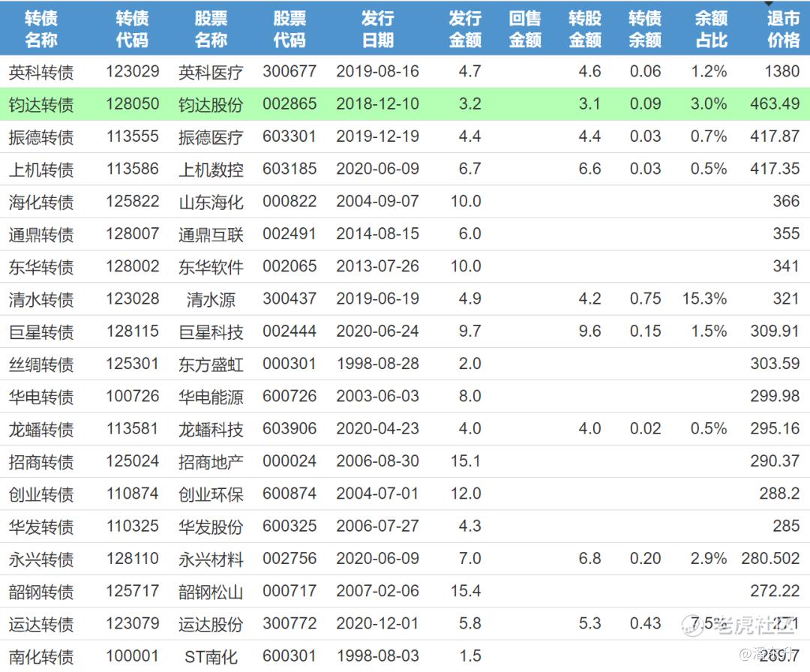
Task: Select the price 290.37
Action: [x=775, y=462]
